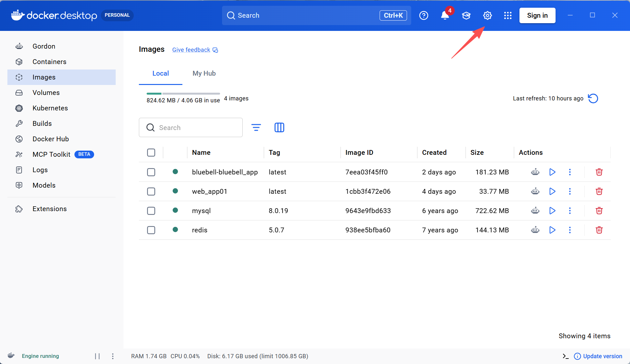Viewport: 630px width, 364px height.
Task: Sort images by Name column
Action: [201, 153]
